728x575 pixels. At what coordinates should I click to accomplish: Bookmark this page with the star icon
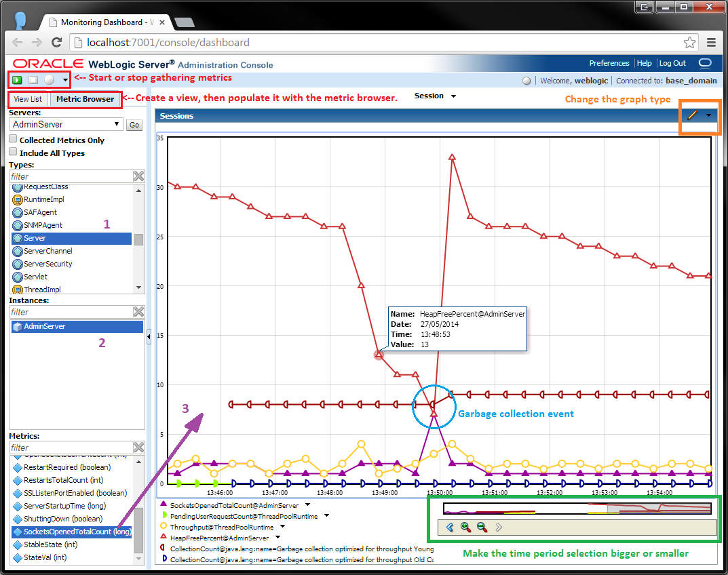click(689, 42)
